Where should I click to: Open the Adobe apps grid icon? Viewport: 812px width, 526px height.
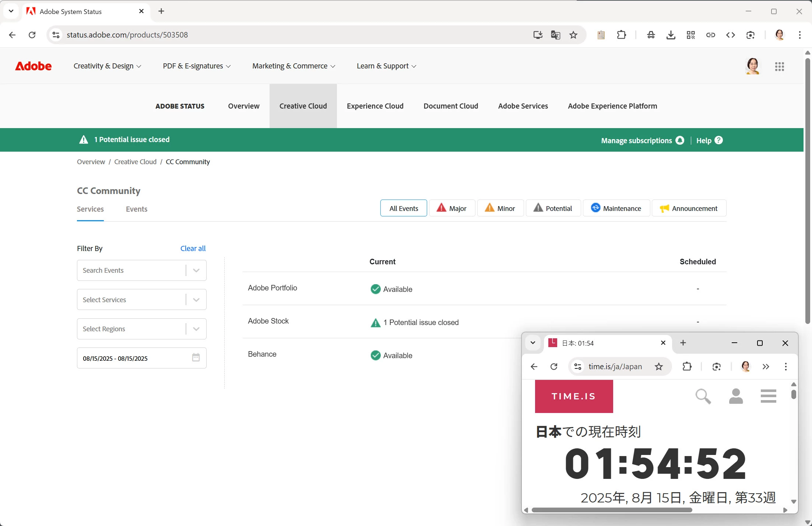(779, 66)
